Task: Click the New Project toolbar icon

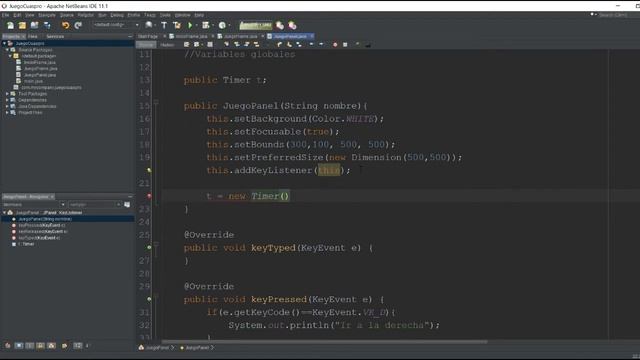Action: (22, 25)
